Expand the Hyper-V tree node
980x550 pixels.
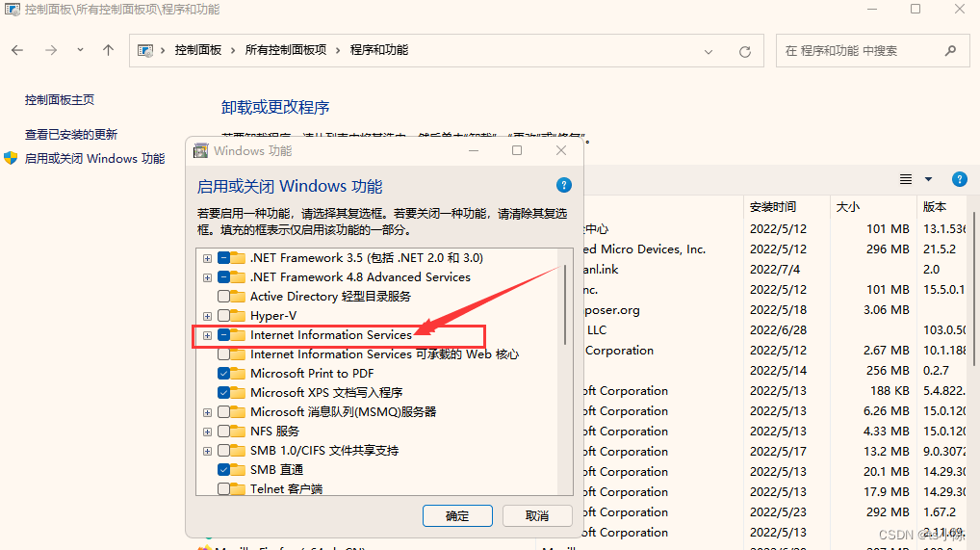click(x=207, y=316)
